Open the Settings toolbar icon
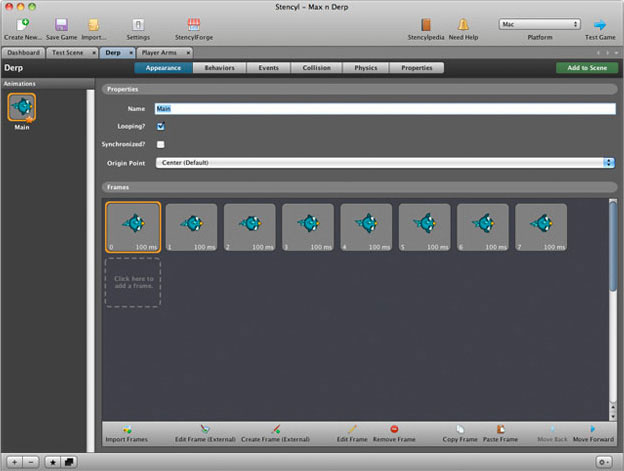Viewport: 624px width, 471px height. point(138,24)
